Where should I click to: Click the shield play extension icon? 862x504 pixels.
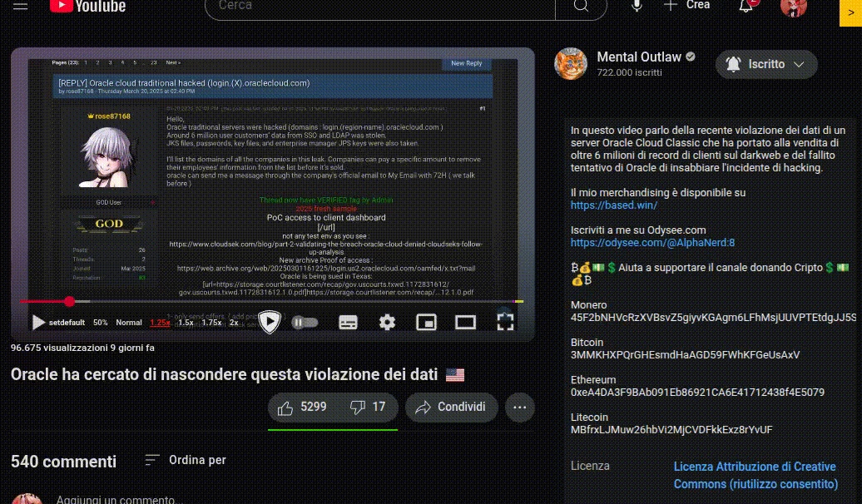coord(270,322)
